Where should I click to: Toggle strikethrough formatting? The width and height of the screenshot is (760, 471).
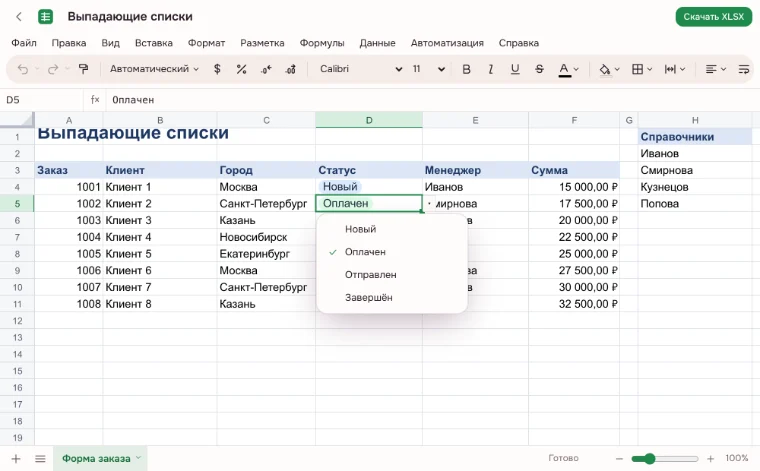(539, 69)
